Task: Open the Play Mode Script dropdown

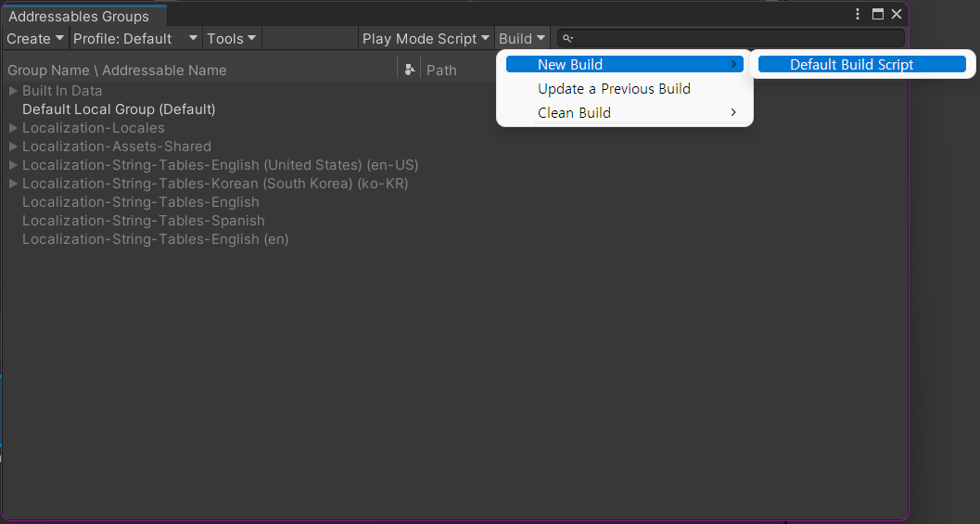Action: [426, 39]
